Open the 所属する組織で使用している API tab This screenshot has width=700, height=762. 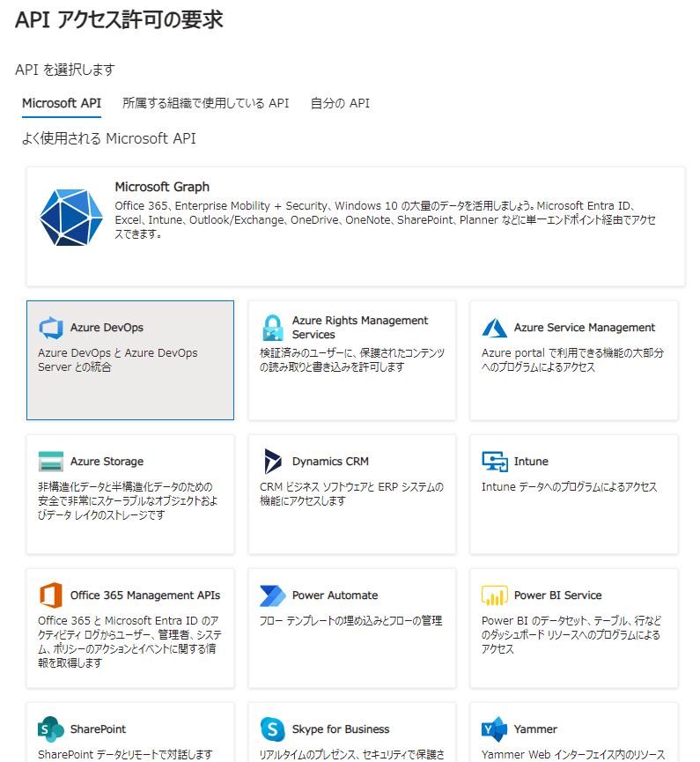pos(205,104)
